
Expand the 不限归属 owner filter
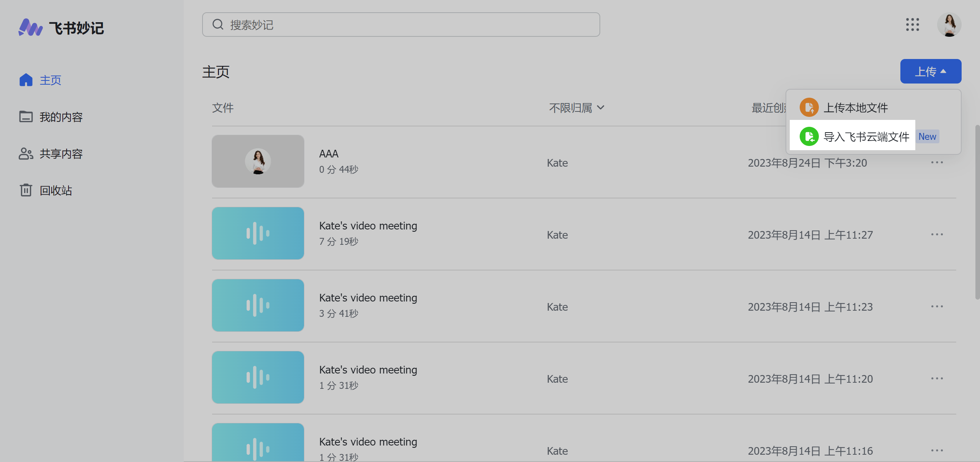tap(577, 108)
